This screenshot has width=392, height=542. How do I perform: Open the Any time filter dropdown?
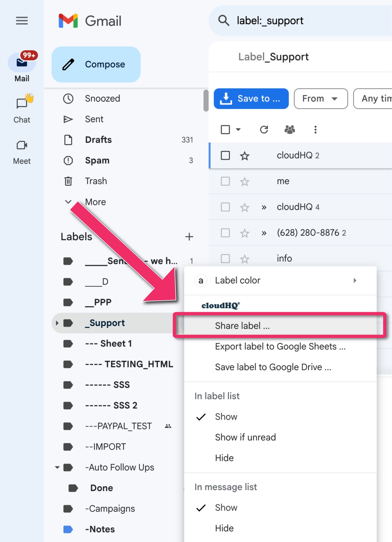pos(373,99)
